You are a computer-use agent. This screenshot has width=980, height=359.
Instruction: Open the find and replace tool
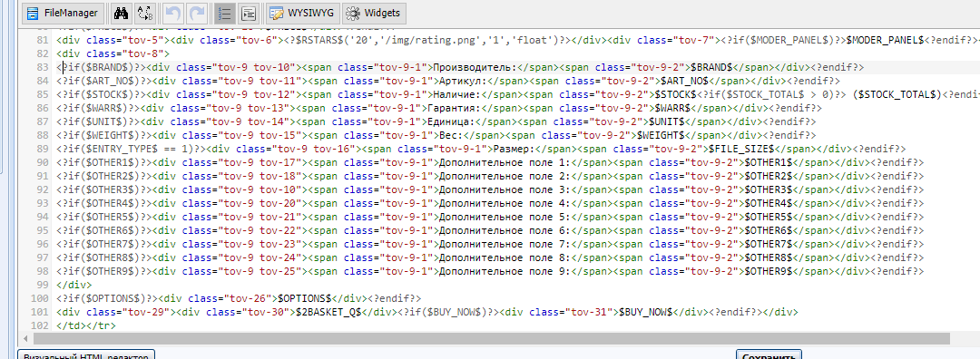point(145,13)
